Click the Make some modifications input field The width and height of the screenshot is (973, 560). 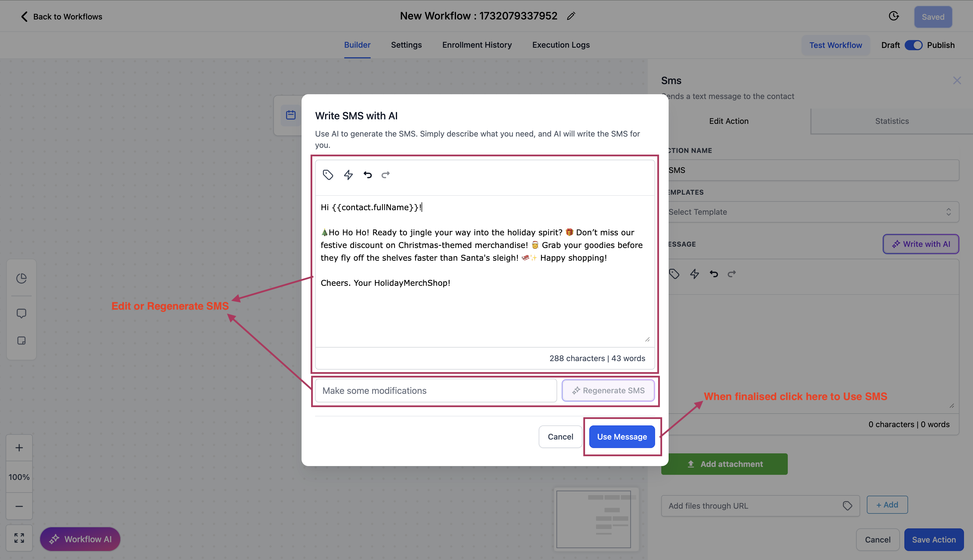point(435,390)
